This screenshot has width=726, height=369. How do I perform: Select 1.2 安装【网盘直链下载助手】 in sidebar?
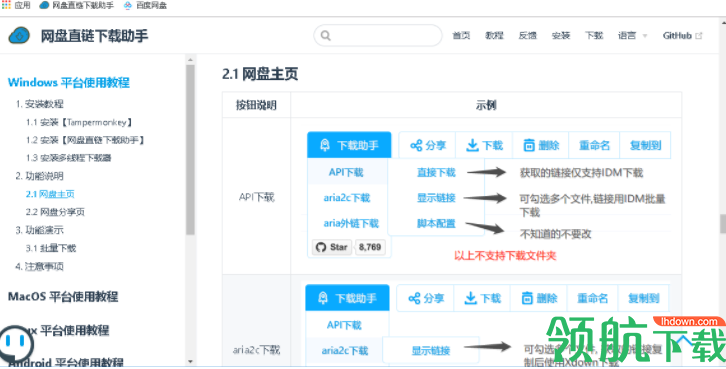(x=85, y=140)
